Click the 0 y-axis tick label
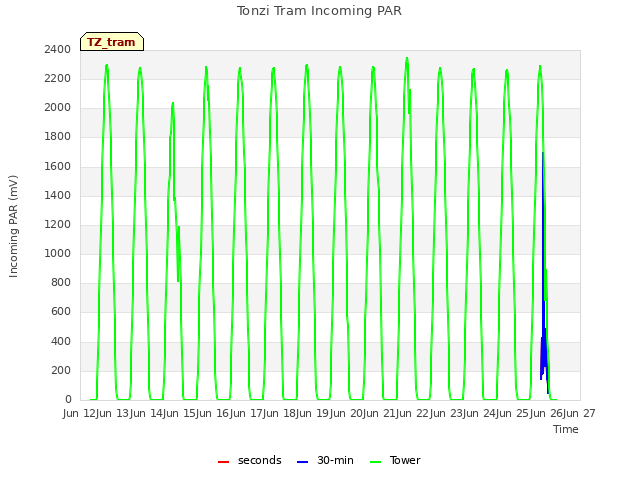The image size is (640, 480). tap(68, 400)
